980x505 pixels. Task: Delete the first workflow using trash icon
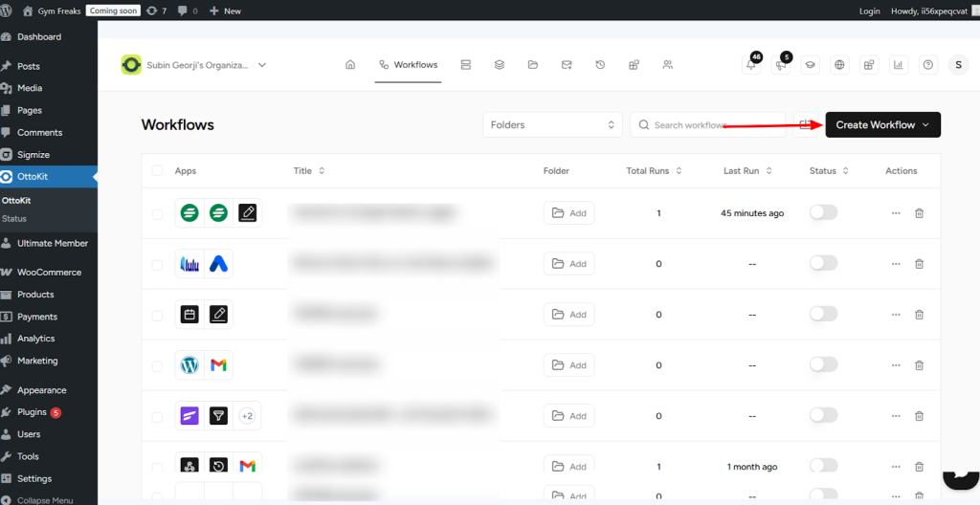tap(919, 213)
